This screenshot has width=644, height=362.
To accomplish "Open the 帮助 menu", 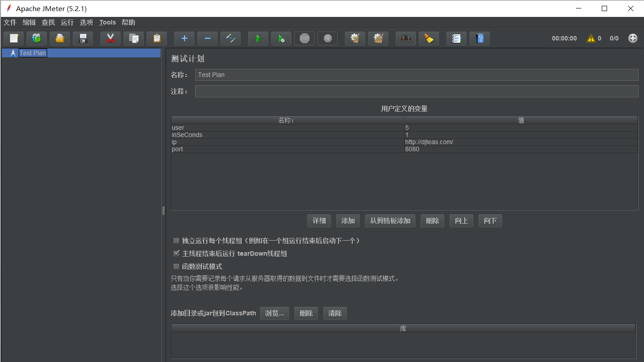I will pyautogui.click(x=128, y=22).
